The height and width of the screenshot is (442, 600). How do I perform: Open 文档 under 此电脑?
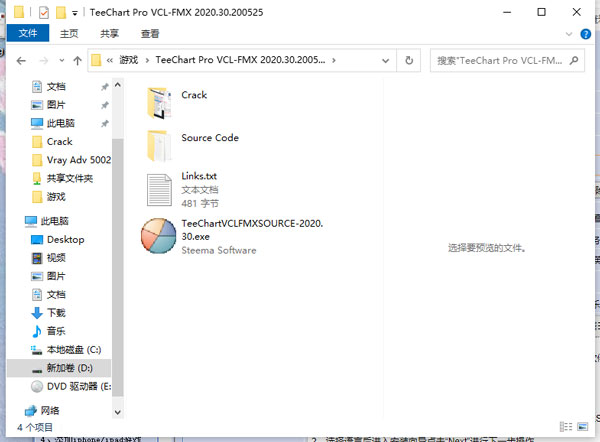click(56, 295)
